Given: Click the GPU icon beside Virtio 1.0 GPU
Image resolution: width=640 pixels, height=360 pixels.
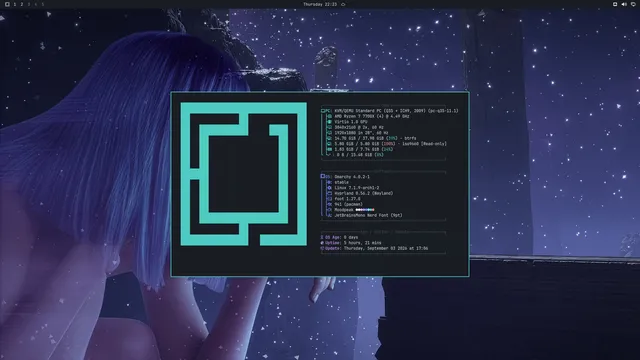Looking at the screenshot, I should pos(329,122).
